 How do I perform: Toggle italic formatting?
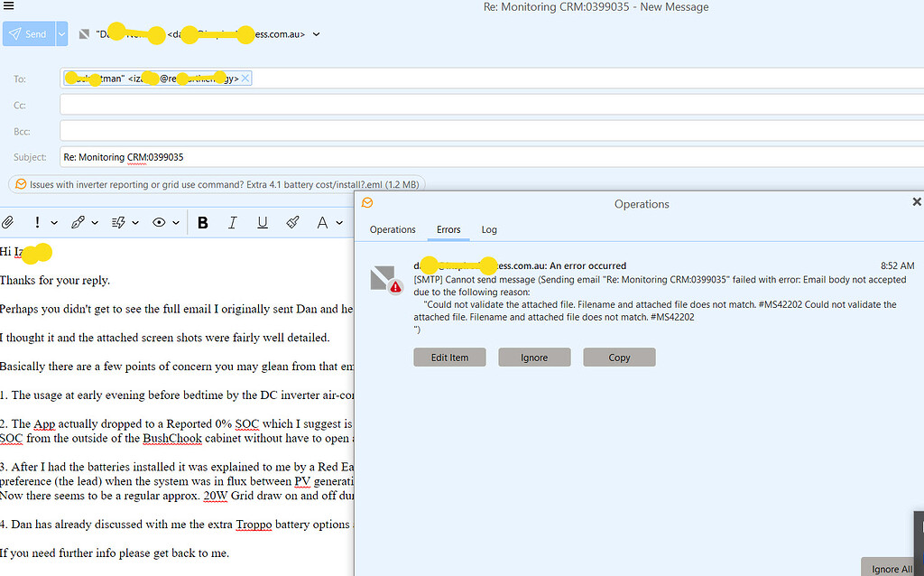pos(232,222)
